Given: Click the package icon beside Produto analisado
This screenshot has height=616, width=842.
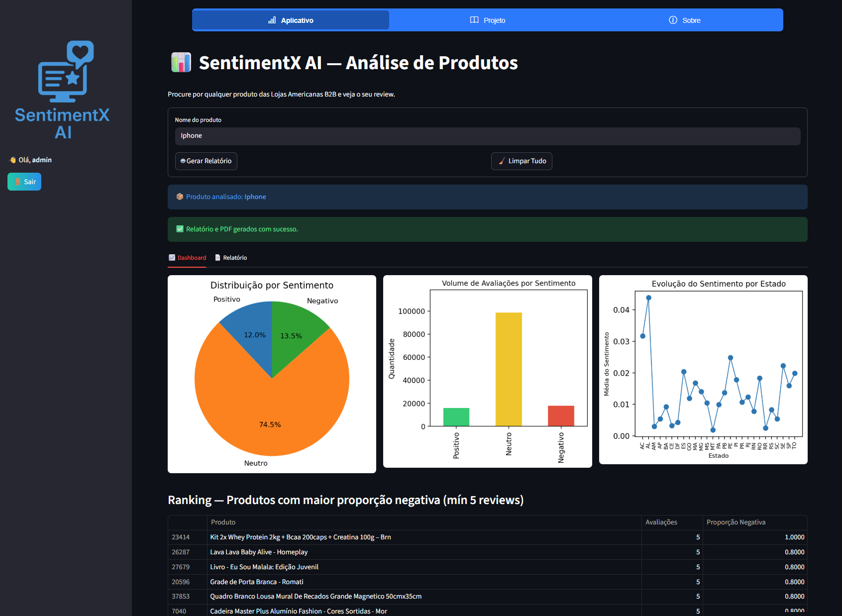Looking at the screenshot, I should pyautogui.click(x=180, y=197).
